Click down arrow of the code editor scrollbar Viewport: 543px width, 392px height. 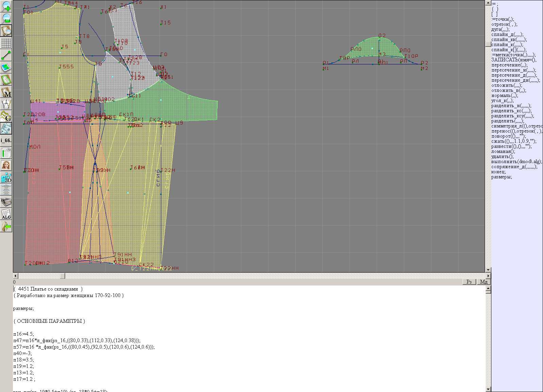(488, 389)
